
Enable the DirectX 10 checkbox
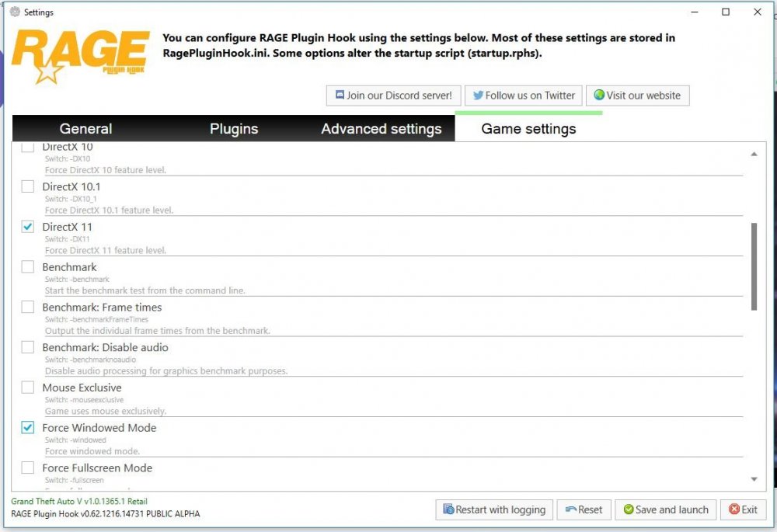coord(28,147)
